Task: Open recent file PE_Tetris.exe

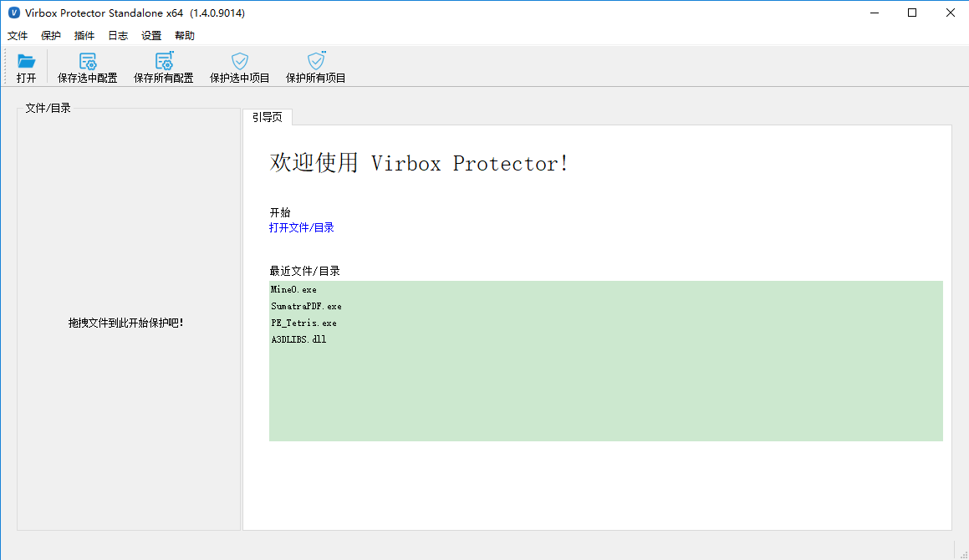Action: click(x=303, y=323)
